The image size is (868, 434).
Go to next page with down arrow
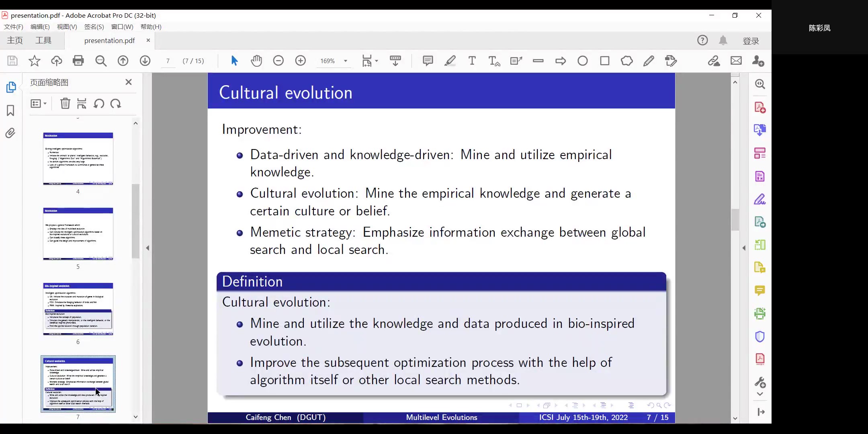(145, 61)
